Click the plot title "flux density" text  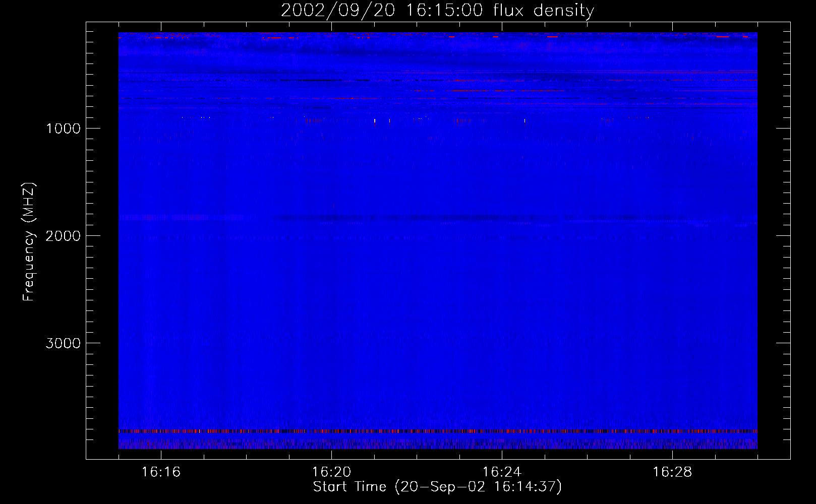(543, 11)
